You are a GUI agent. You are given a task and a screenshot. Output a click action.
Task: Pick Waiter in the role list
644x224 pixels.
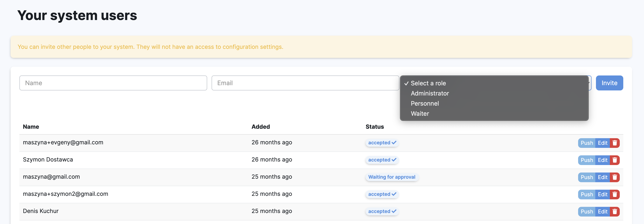[420, 114]
